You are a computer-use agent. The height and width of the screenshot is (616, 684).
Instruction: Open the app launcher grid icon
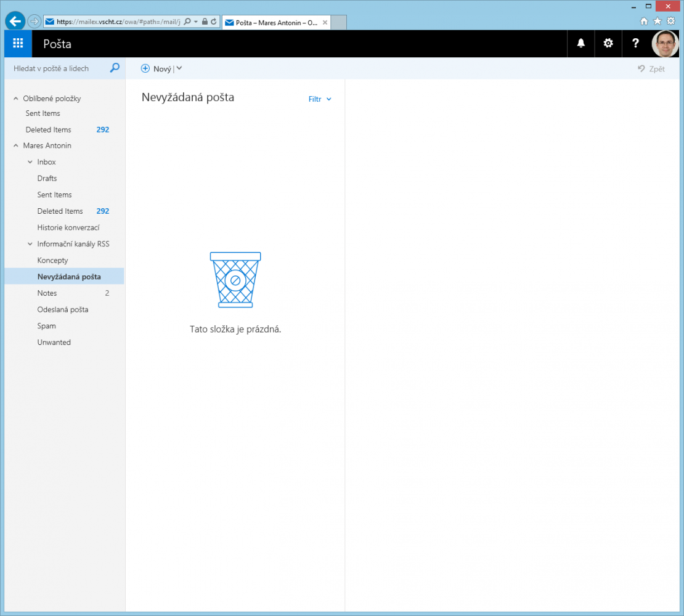[x=18, y=43]
